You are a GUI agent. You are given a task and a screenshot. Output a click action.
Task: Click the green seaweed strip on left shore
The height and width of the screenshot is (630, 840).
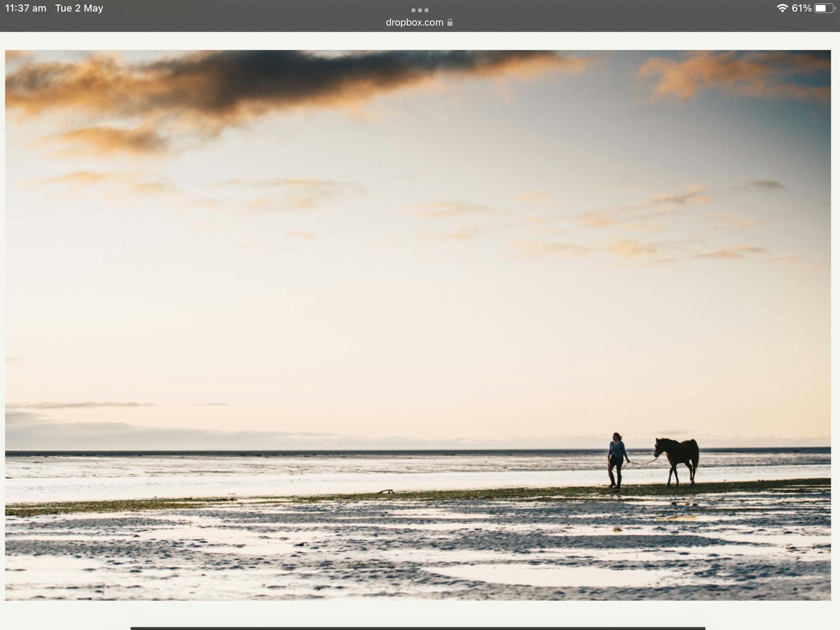[x=105, y=507]
